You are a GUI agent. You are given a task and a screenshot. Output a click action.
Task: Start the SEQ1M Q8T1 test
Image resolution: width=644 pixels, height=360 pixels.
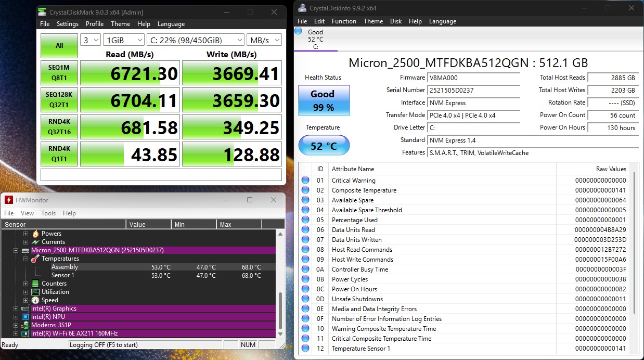point(59,73)
